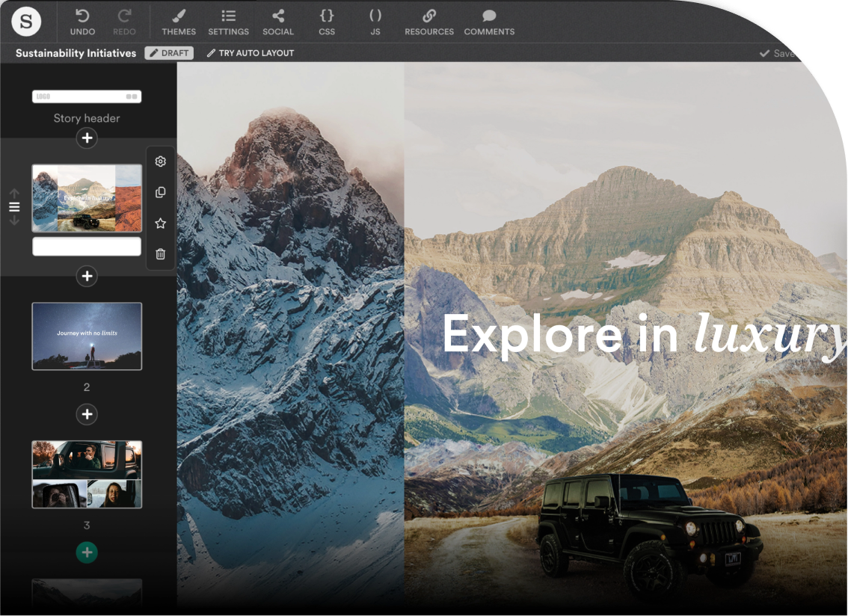Screen dimensions: 848x616
Task: Redo the last change
Action: click(124, 21)
